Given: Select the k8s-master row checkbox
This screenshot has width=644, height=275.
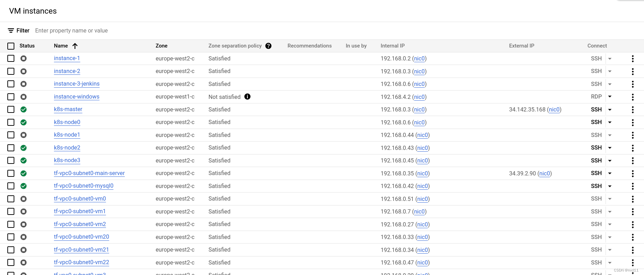Looking at the screenshot, I should (x=11, y=109).
